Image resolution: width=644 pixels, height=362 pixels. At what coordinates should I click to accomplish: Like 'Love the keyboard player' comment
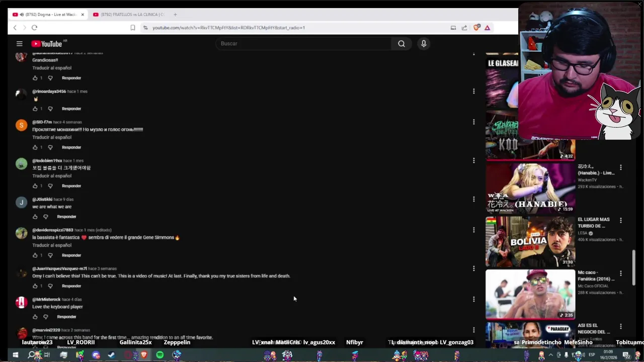(35, 317)
